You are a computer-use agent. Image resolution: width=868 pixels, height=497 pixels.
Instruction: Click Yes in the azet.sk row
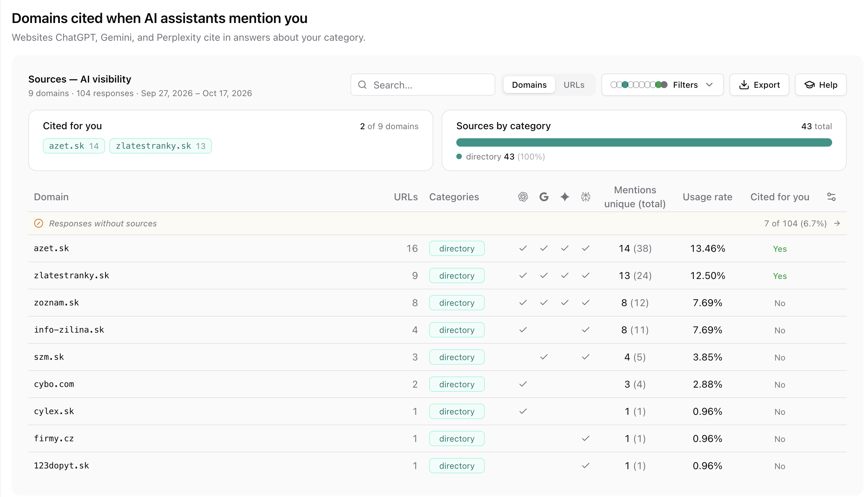click(780, 249)
